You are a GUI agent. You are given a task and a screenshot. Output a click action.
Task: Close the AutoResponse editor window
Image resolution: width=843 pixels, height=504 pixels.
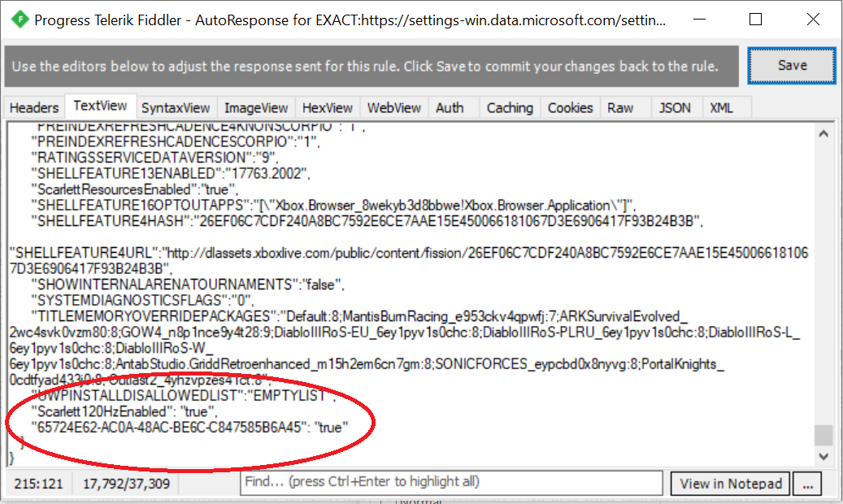point(813,20)
